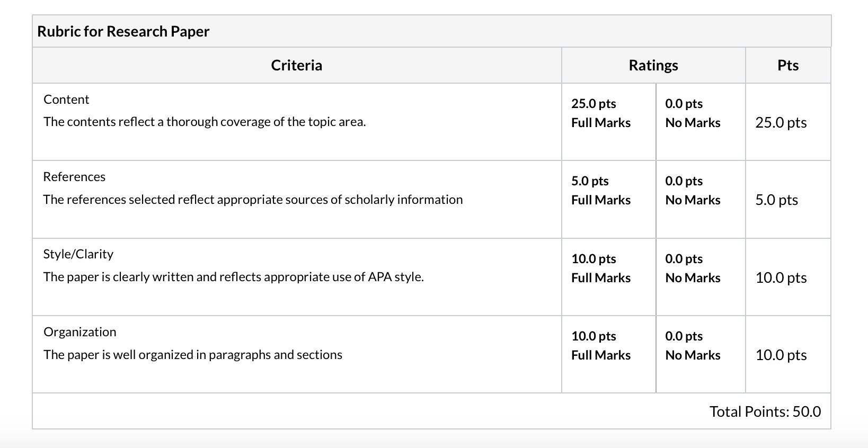The width and height of the screenshot is (868, 448).
Task: Choose No Marks rating for Organization
Action: 701,354
